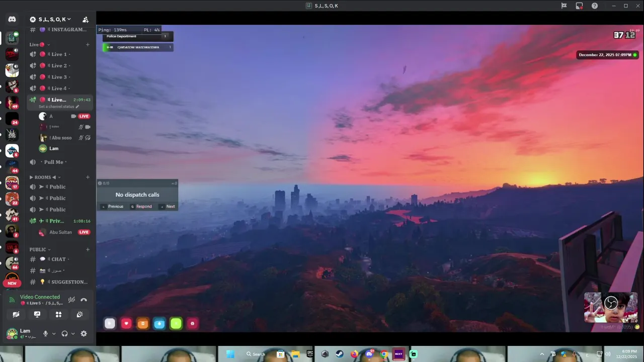
Task: Toggle camera on or off
Action: coord(16,314)
